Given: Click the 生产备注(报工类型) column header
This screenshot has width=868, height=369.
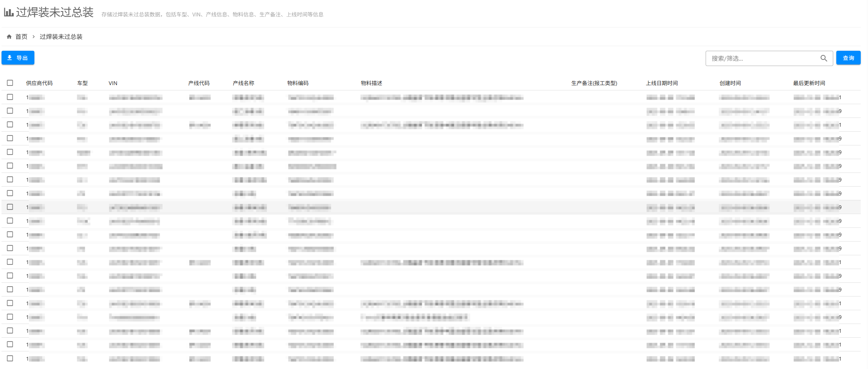Looking at the screenshot, I should 594,83.
